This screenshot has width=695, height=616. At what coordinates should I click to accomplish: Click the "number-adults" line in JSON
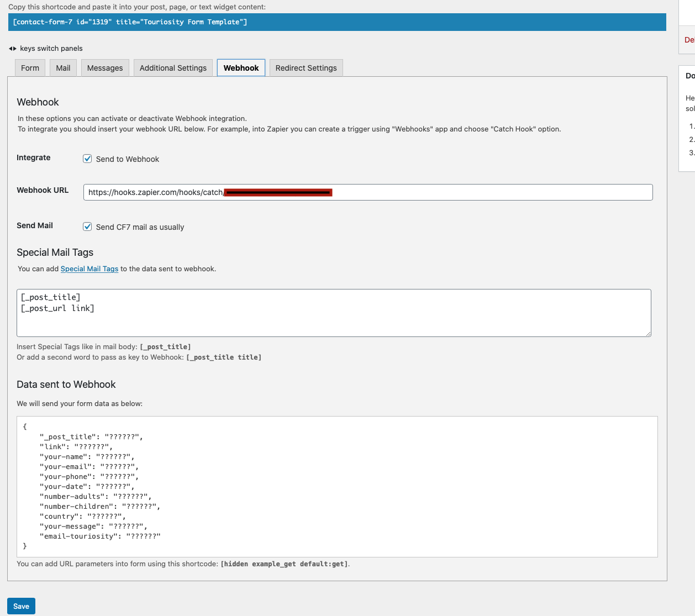pos(95,497)
